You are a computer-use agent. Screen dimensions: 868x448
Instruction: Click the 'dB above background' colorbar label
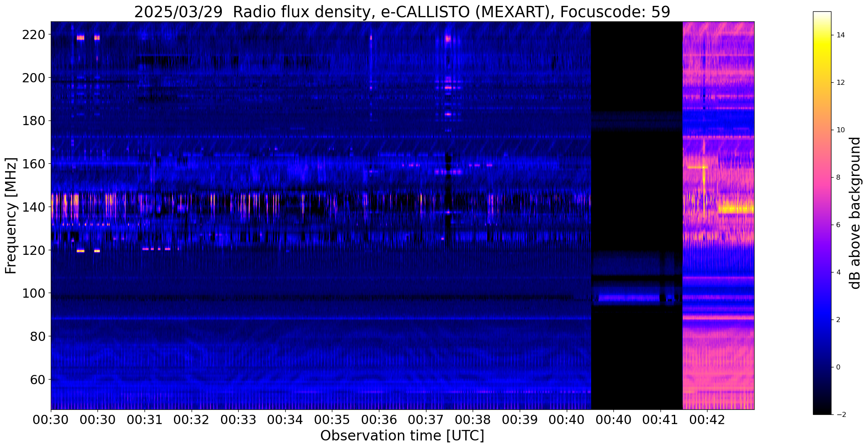855,213
